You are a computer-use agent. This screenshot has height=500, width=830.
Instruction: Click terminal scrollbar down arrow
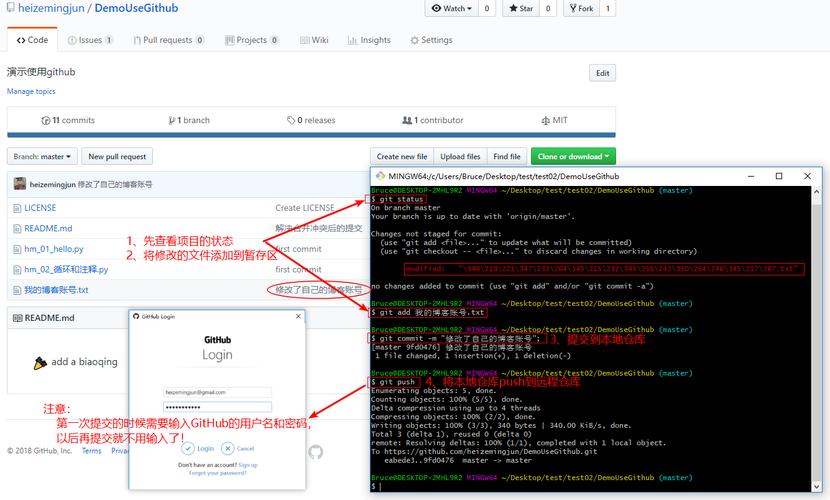click(x=816, y=486)
